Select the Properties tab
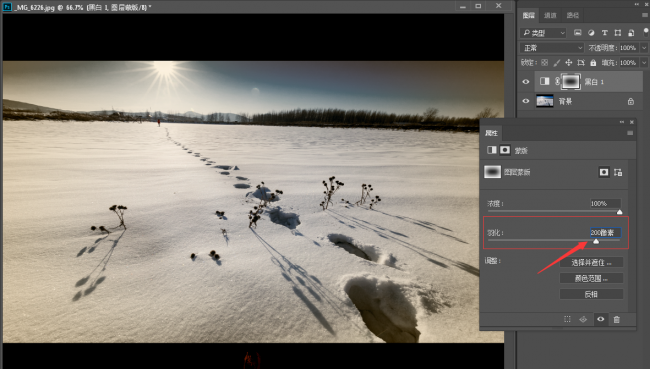The width and height of the screenshot is (650, 369). click(x=492, y=133)
